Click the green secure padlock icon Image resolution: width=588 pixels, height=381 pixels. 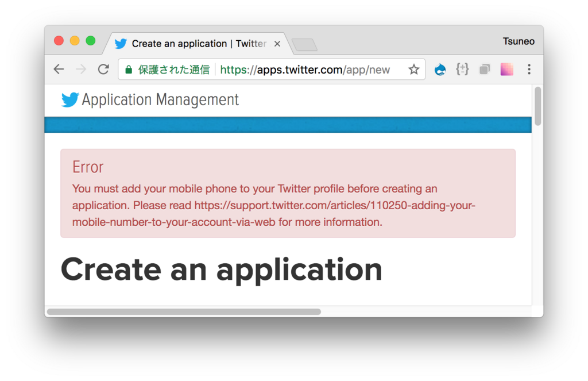pos(129,70)
